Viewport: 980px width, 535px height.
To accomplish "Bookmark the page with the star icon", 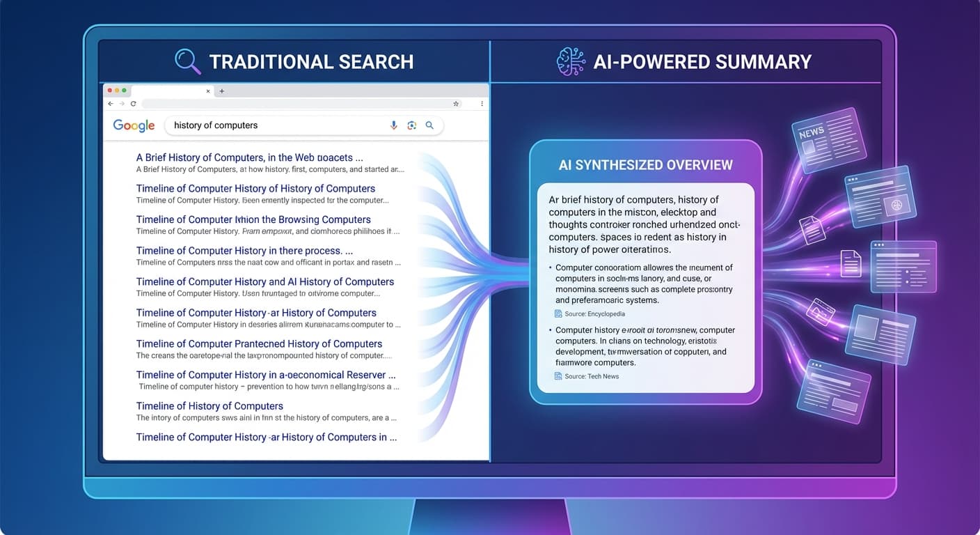I will click(456, 103).
